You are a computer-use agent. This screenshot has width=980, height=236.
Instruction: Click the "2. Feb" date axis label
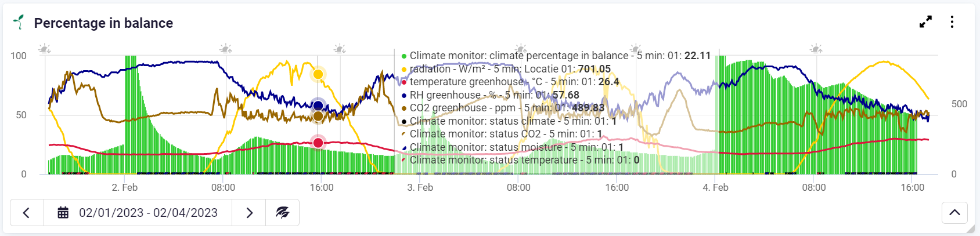click(125, 187)
